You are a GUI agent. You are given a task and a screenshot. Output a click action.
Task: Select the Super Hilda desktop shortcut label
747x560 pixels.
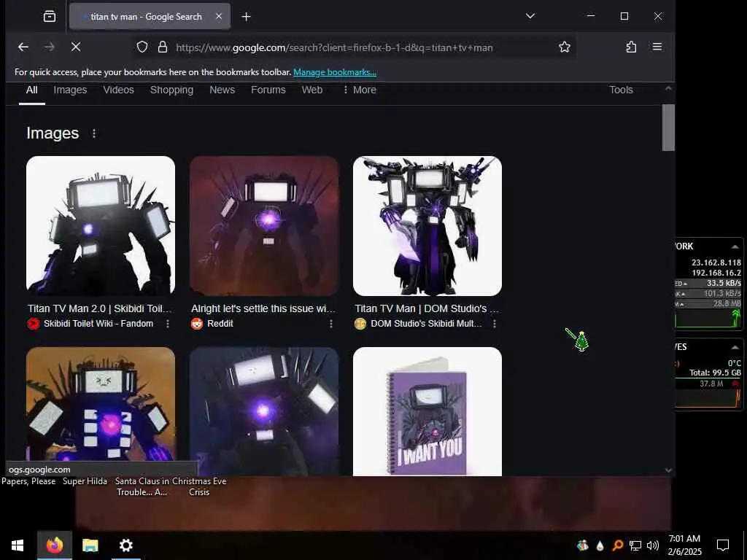point(85,481)
